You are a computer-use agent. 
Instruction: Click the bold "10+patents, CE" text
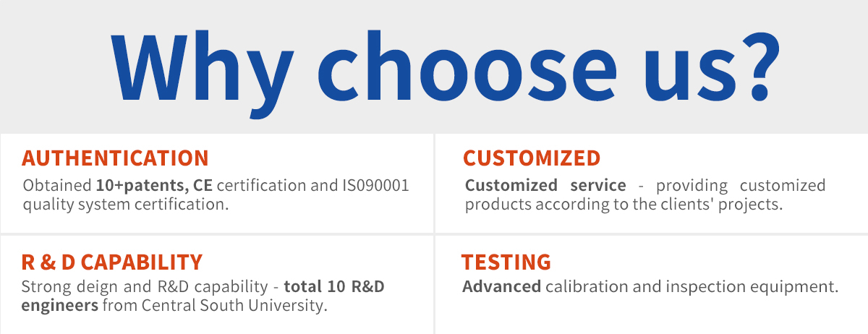pos(154,186)
